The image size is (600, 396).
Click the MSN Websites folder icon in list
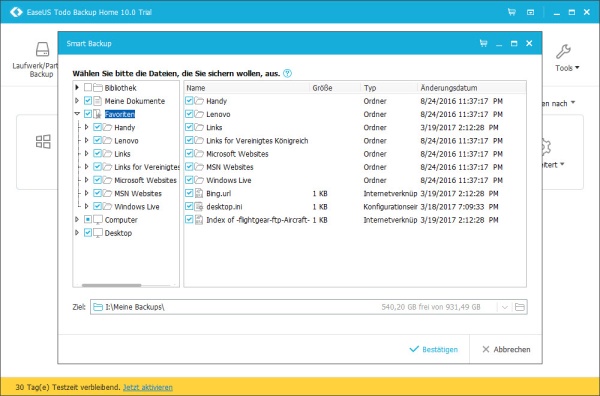coord(199,167)
